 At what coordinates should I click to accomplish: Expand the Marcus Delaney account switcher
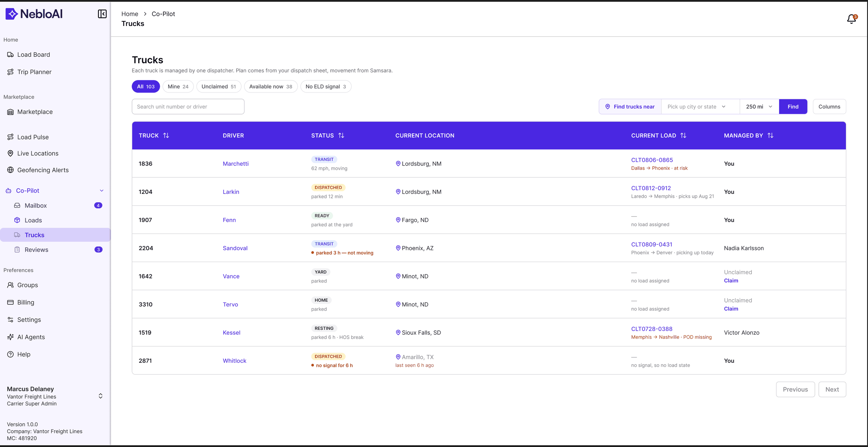(x=101, y=396)
